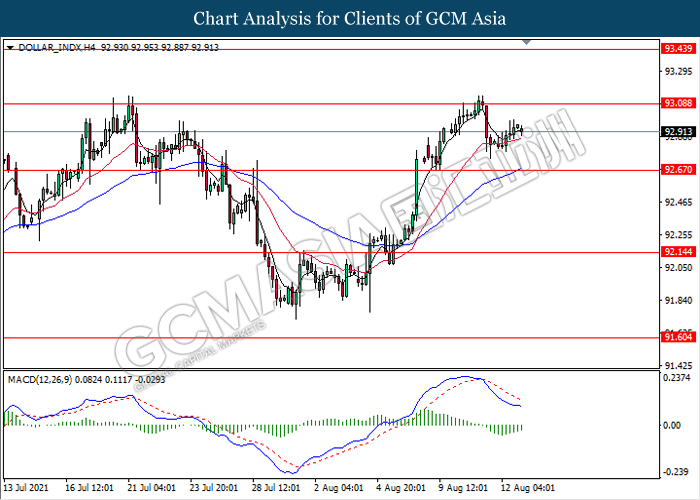Click the triangle arrow before DOLLAR_INDX,H4
This screenshot has height=500, width=700.
tap(10, 47)
